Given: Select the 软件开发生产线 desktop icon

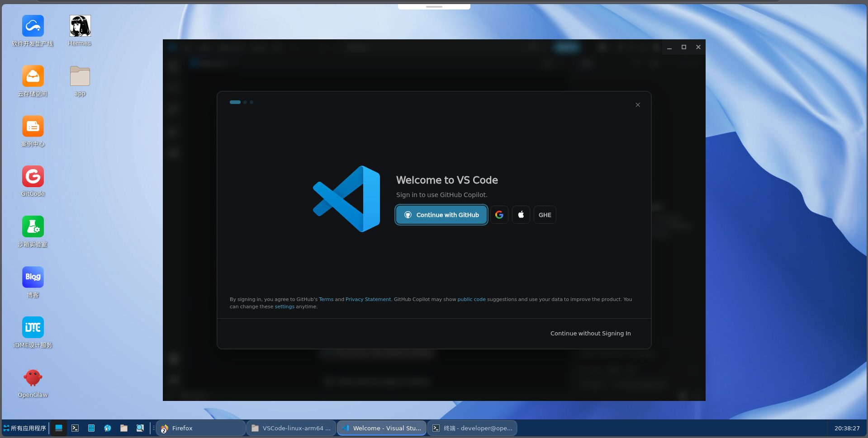Looking at the screenshot, I should [x=33, y=31].
